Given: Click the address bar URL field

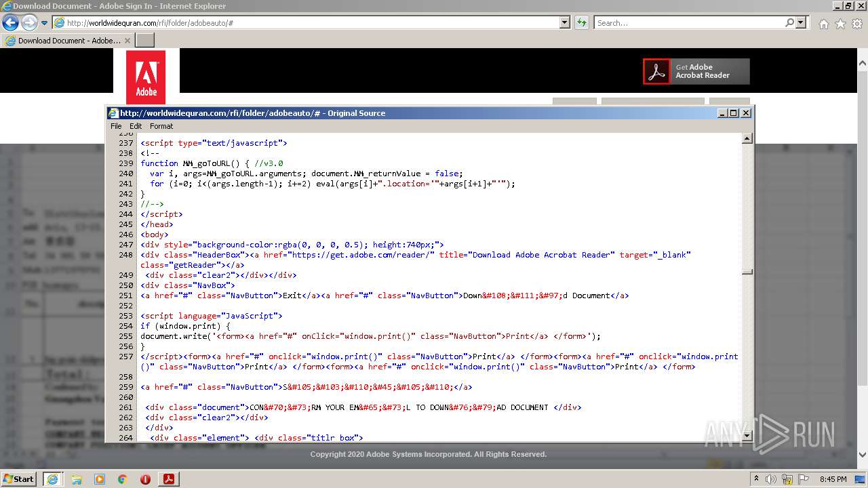Looking at the screenshot, I should click(x=306, y=22).
